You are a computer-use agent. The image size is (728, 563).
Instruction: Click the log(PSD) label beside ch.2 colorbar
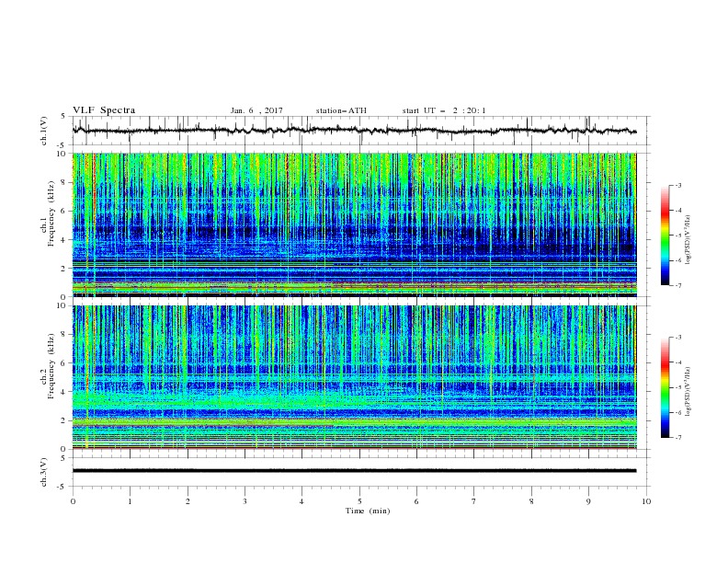[688, 391]
